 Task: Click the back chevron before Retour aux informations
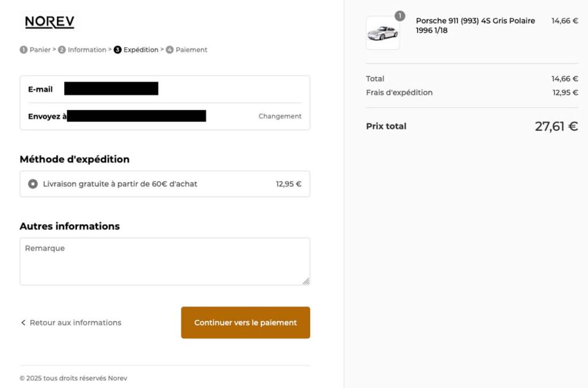pos(23,323)
